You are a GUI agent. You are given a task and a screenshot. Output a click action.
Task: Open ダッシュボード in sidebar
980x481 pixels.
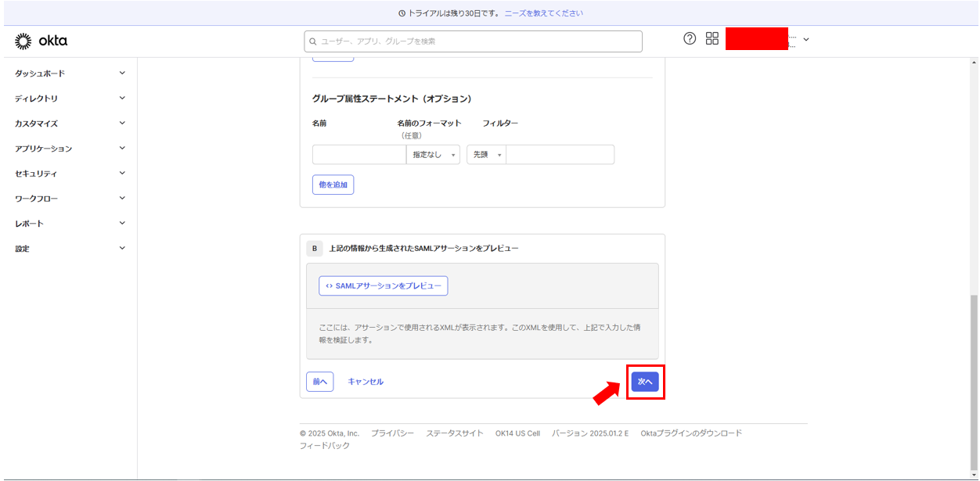click(40, 74)
